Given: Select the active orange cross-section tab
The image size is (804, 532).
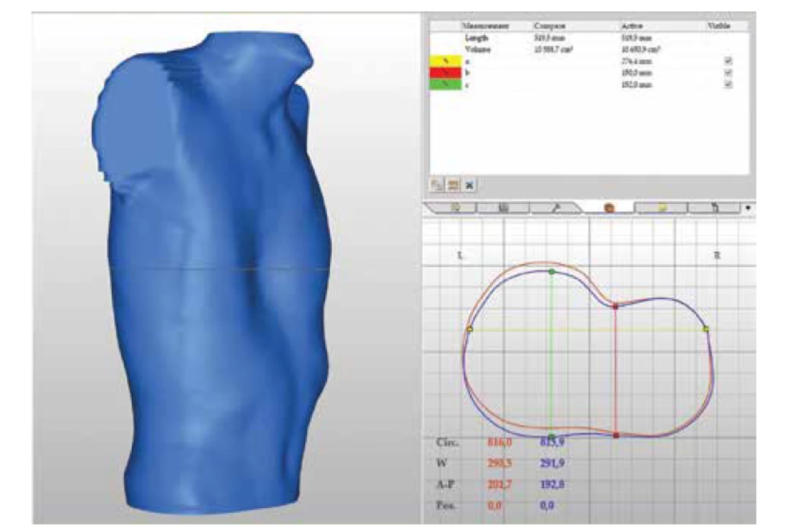Looking at the screenshot, I should (x=608, y=208).
